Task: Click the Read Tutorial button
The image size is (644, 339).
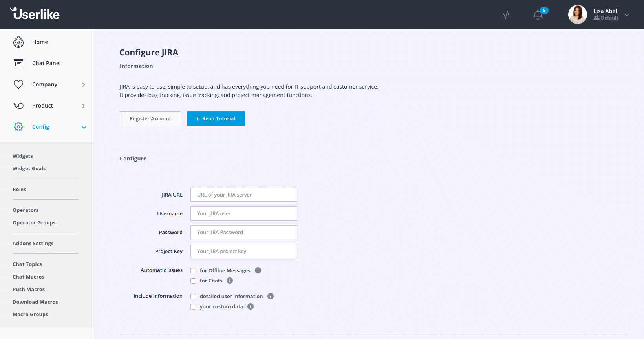Action: click(216, 118)
